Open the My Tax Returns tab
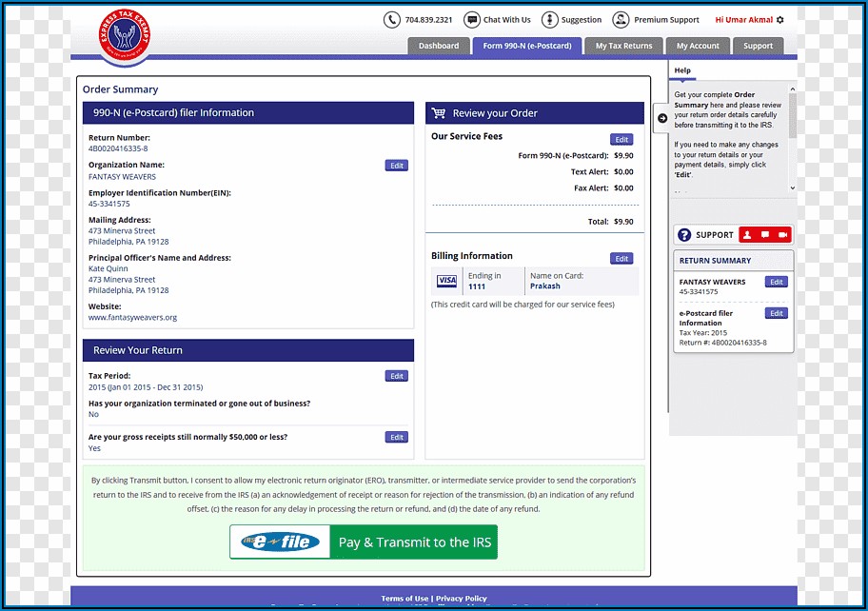868x611 pixels. [623, 46]
